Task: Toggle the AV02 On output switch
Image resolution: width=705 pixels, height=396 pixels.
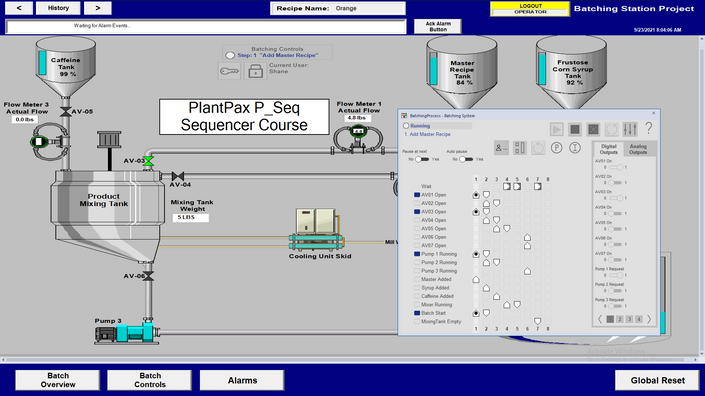Action: coord(615,182)
